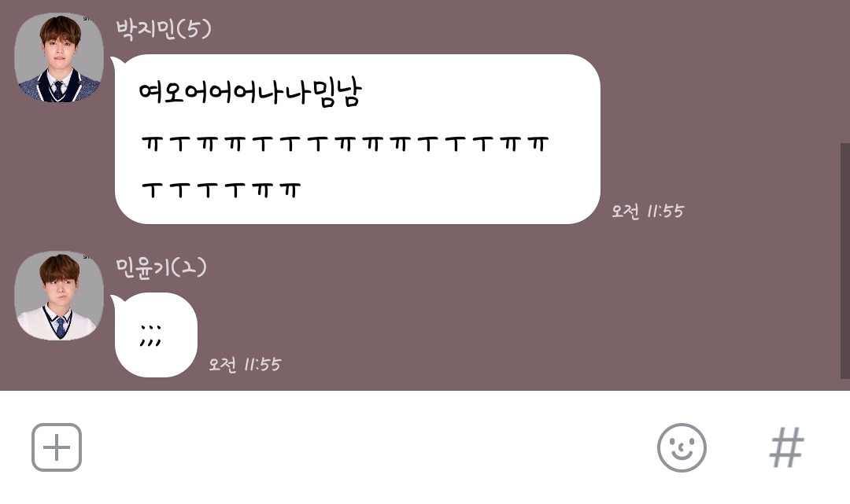The width and height of the screenshot is (850, 504).
Task: Tap the sender name 민윤기(2)
Action: click(x=161, y=267)
